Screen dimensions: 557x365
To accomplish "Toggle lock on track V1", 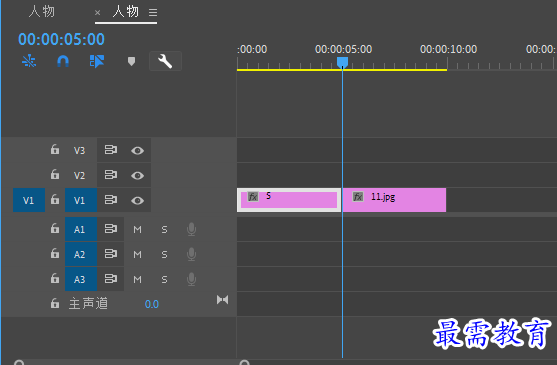I will 55,200.
